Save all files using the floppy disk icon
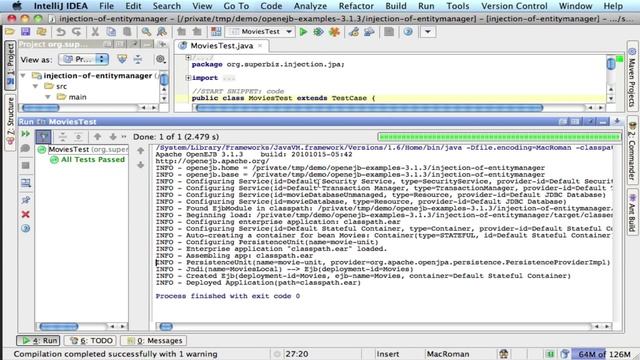Viewport: 640px width, 360px height. point(26,32)
